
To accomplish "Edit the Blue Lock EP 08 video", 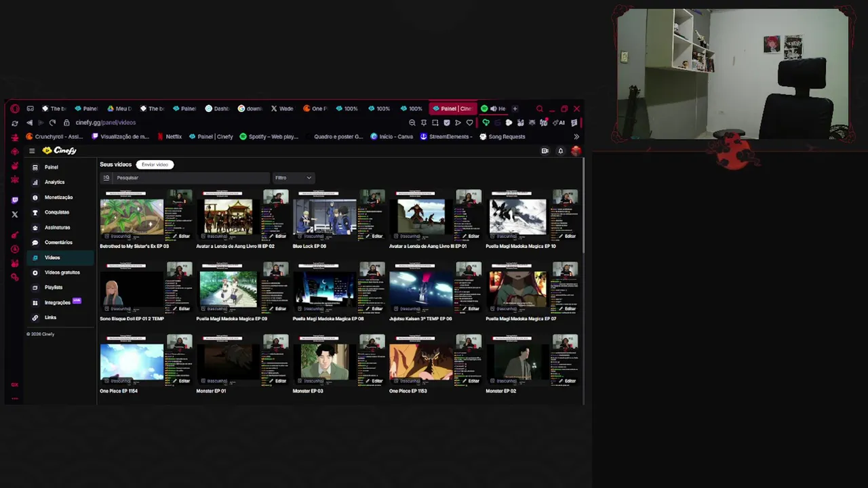I will [374, 236].
